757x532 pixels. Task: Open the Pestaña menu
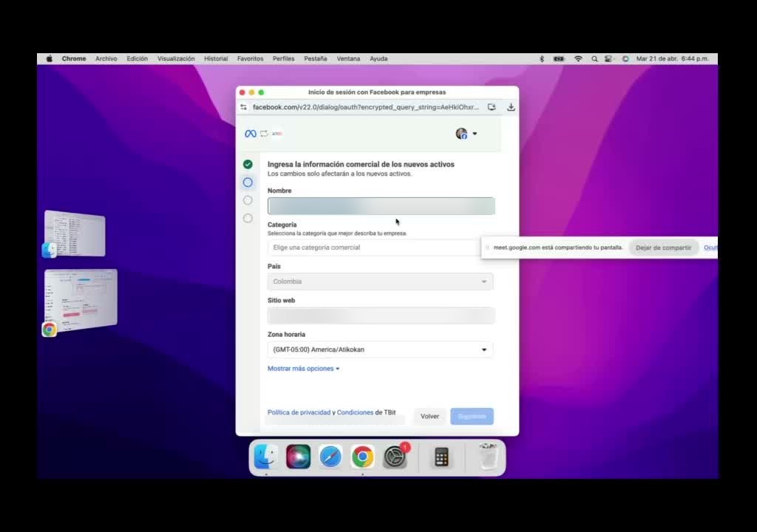(x=315, y=58)
